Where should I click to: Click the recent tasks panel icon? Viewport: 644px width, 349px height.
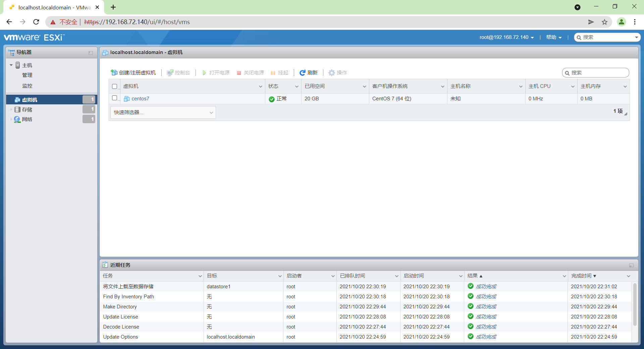[105, 265]
